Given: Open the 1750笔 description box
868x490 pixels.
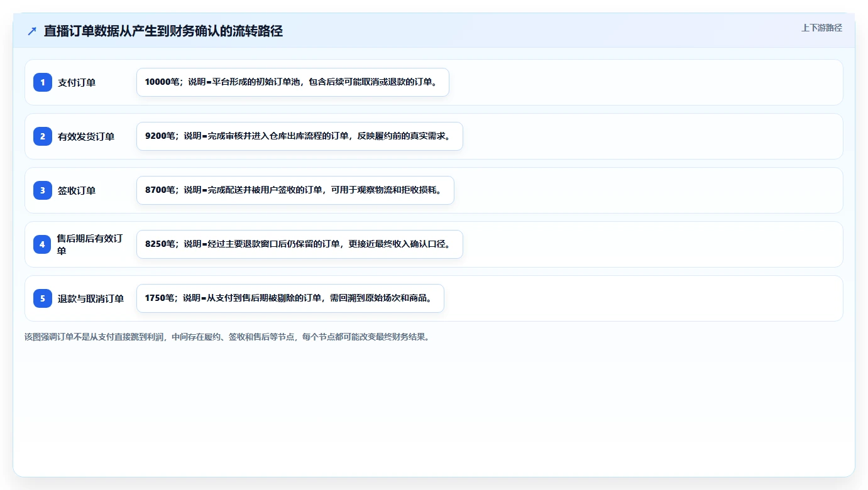Looking at the screenshot, I should click(x=290, y=298).
